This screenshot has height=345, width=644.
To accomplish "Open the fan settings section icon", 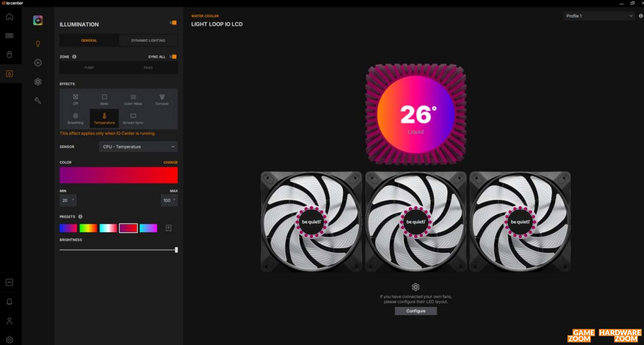I will (38, 82).
